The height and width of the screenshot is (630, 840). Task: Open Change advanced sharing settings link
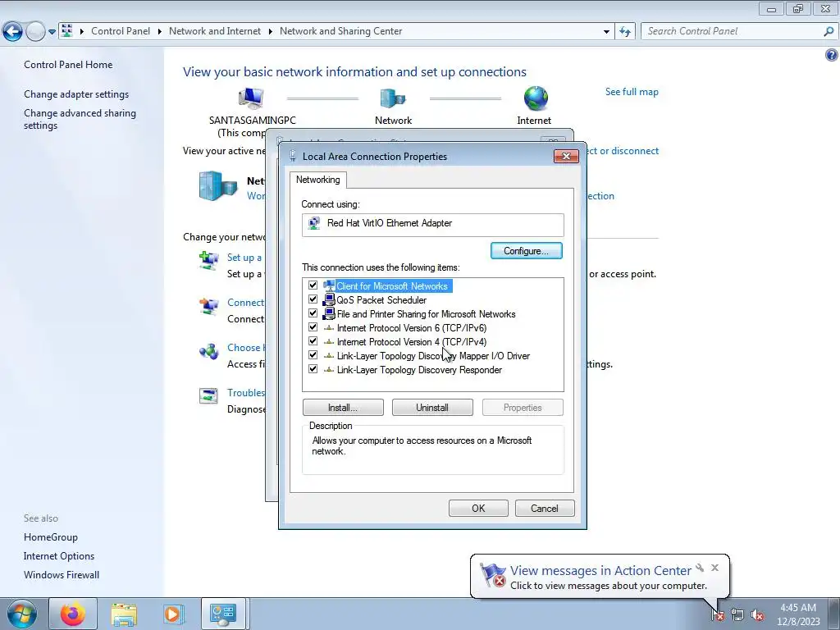pyautogui.click(x=80, y=119)
